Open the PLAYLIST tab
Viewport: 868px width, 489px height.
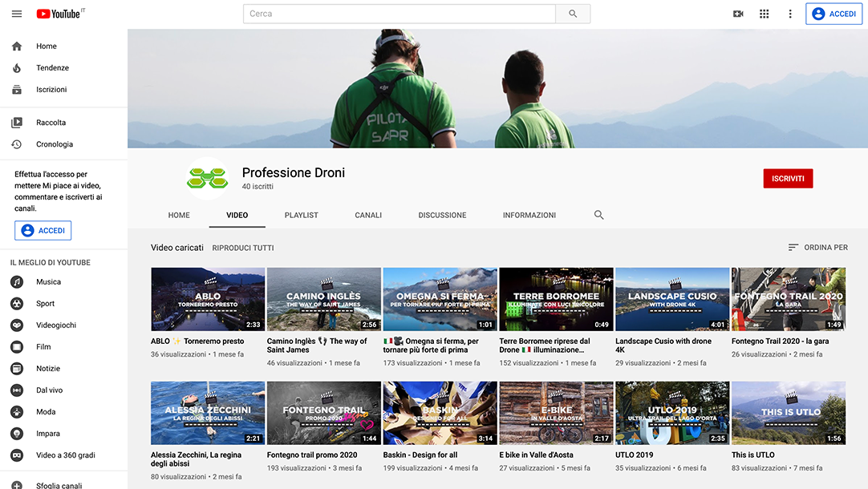[x=301, y=215]
